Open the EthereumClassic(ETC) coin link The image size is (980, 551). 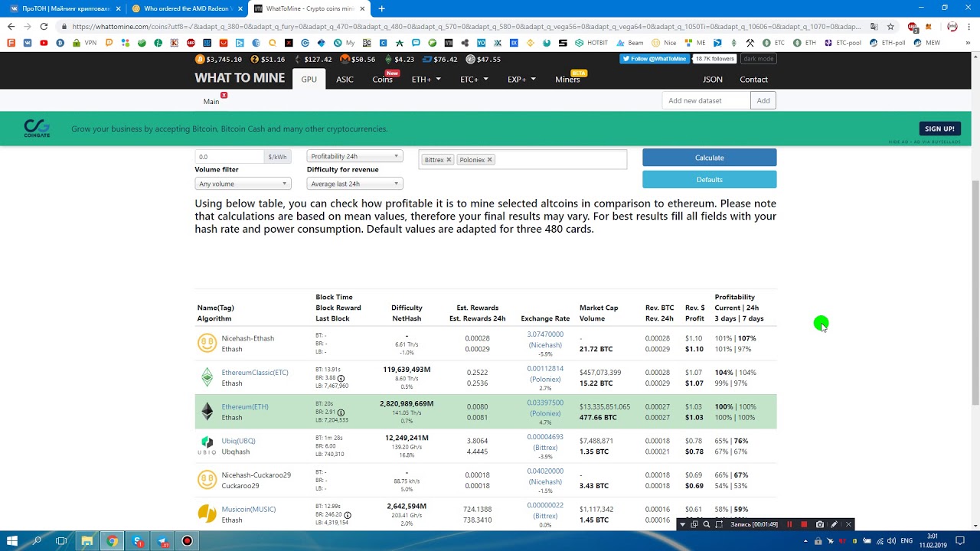255,373
